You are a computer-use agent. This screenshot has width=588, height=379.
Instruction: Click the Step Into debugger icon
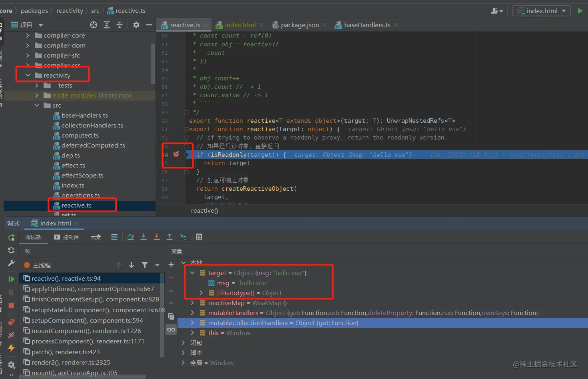(144, 237)
